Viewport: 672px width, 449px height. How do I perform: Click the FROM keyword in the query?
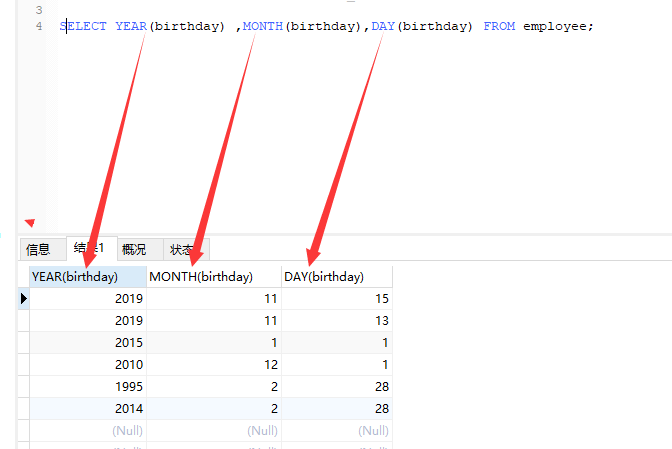(x=499, y=26)
